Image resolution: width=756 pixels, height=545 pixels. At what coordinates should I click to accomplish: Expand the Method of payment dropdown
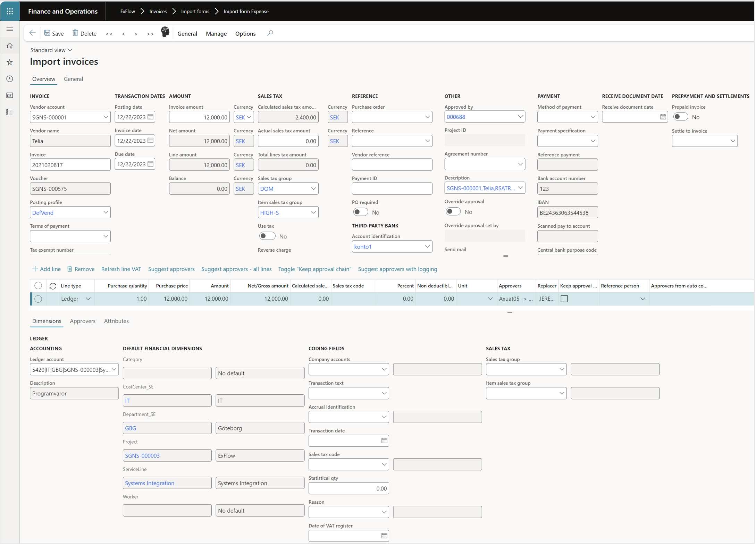coord(592,117)
